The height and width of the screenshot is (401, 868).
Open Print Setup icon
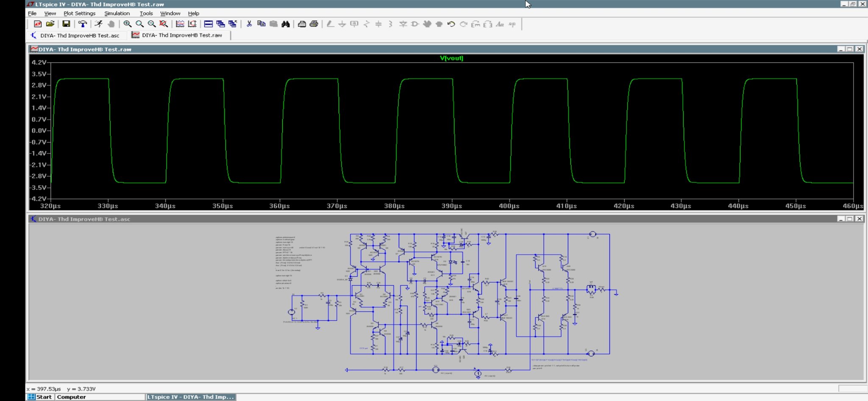pos(302,24)
